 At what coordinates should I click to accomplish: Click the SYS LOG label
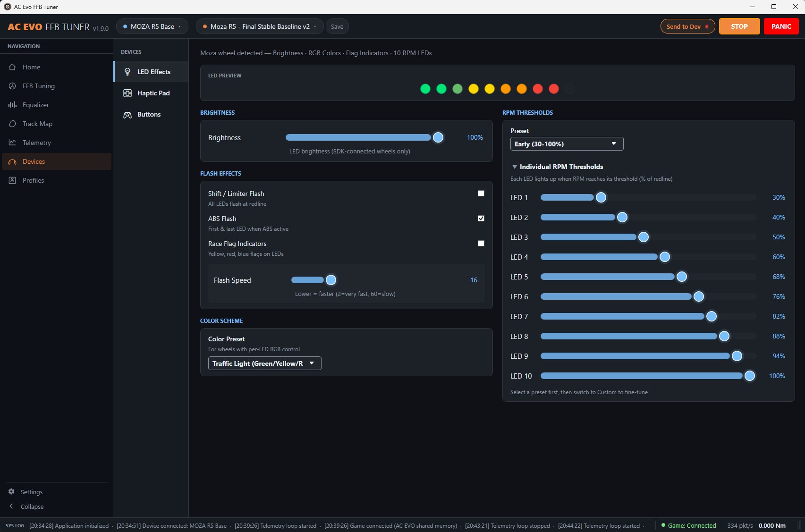pos(15,525)
